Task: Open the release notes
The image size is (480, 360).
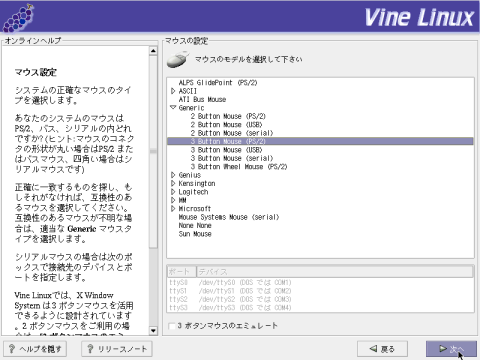Action: (x=117, y=349)
